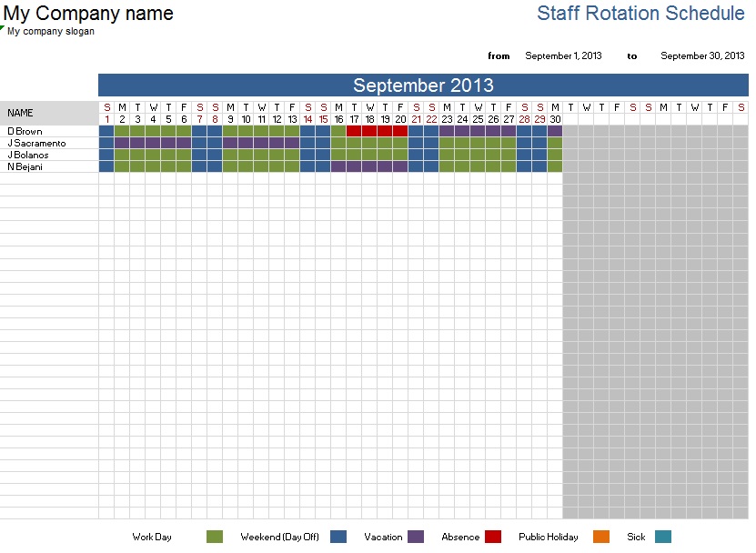The height and width of the screenshot is (553, 756).
Task: Click the blue Weekend (Day Off) legend swatch
Action: (338, 537)
